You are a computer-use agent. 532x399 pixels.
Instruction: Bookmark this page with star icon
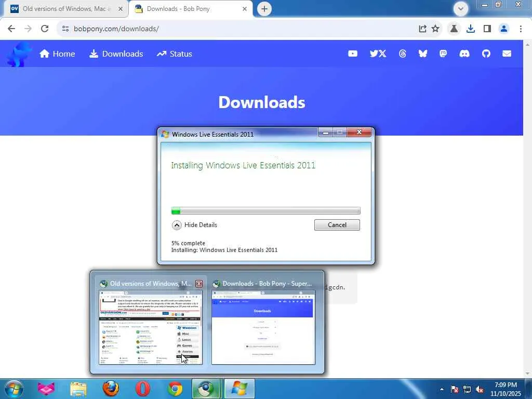pyautogui.click(x=435, y=29)
